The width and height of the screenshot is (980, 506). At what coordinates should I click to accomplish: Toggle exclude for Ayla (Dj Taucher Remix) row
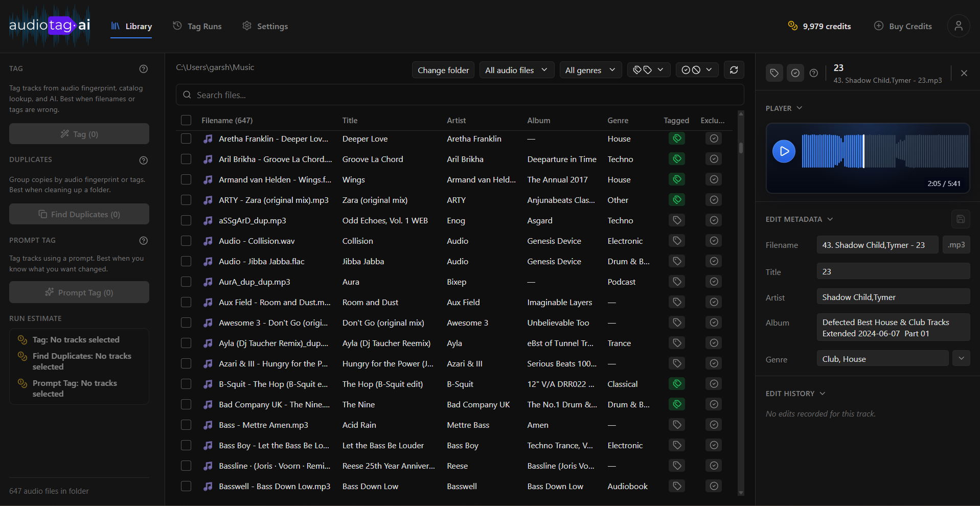[x=714, y=343]
